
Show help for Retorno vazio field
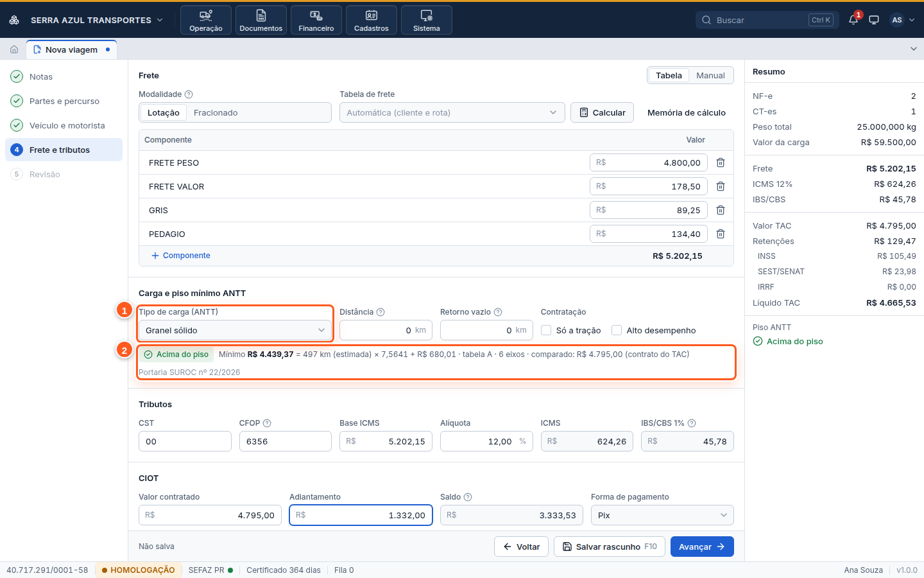tap(498, 312)
